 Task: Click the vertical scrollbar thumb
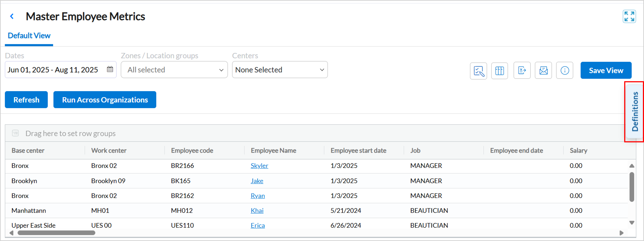point(631,187)
